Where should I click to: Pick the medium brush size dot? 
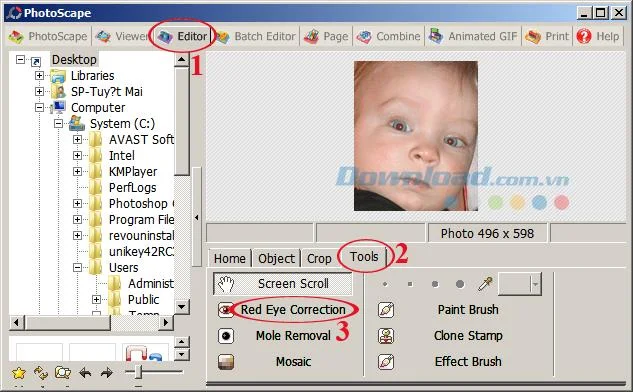(x=435, y=284)
